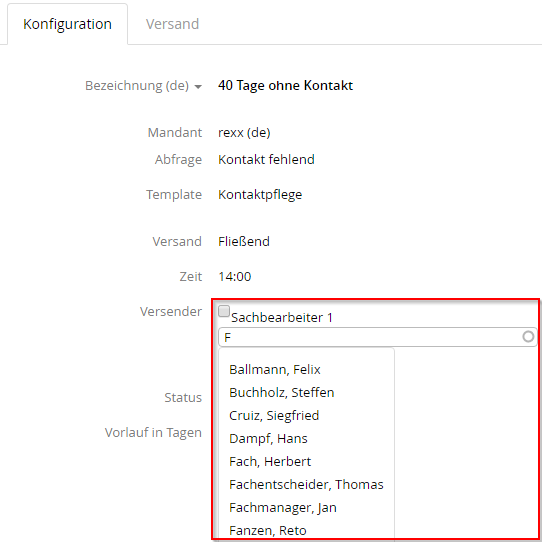
Task: Click the Kontakt fehlend Abfrage value
Action: [x=266, y=160]
